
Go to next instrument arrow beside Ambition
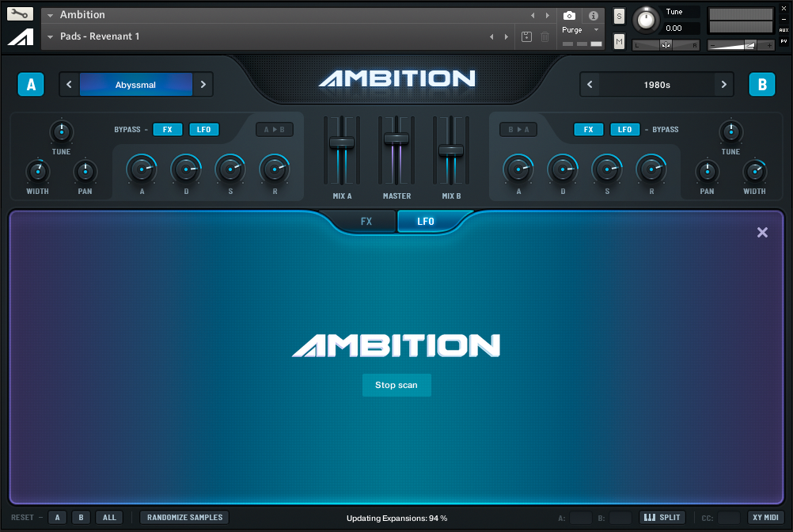(x=547, y=16)
